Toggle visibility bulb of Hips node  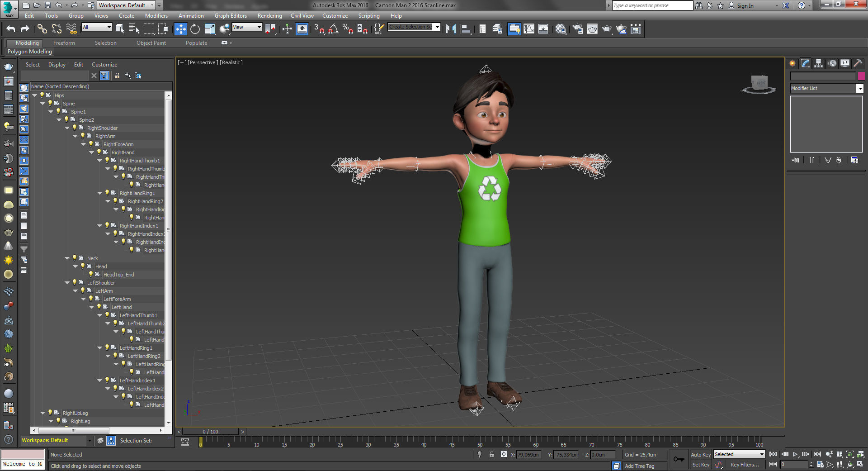[x=42, y=95]
